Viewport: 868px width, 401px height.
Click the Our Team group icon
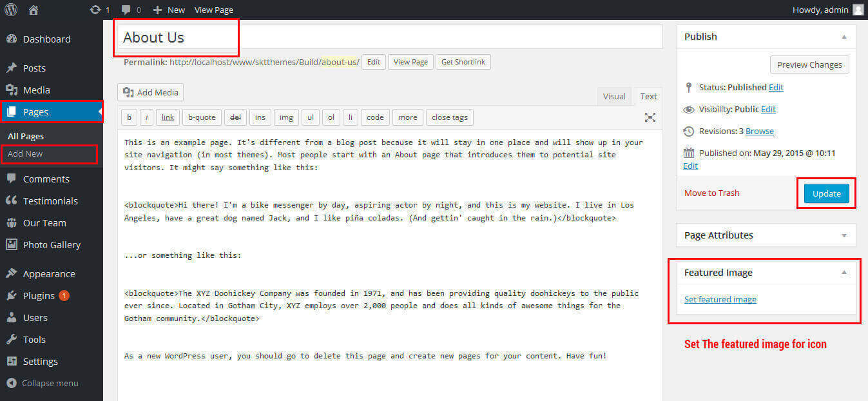click(x=11, y=223)
